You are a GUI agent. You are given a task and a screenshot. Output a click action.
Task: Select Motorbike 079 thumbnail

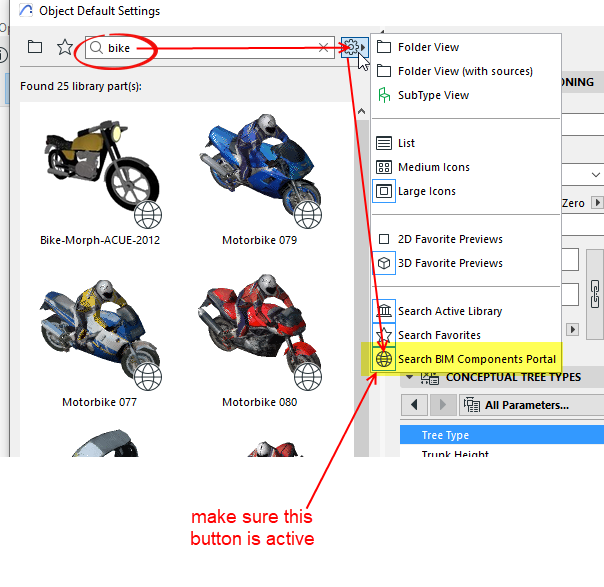point(260,169)
